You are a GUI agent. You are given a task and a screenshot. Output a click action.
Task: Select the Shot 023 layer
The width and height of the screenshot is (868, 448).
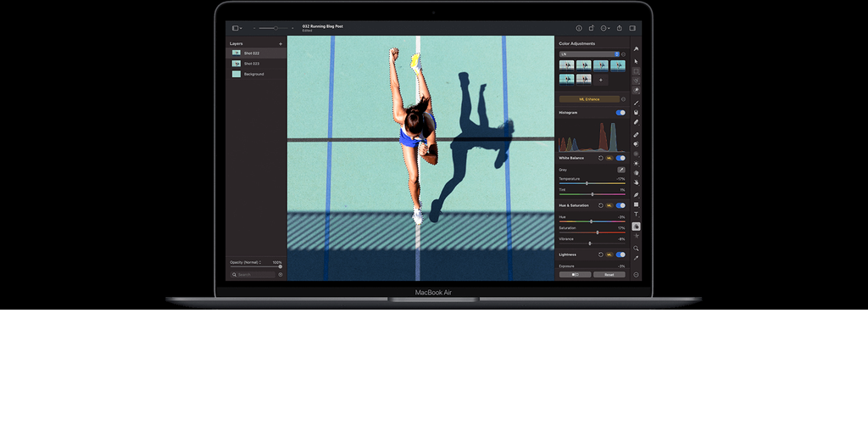coord(256,64)
